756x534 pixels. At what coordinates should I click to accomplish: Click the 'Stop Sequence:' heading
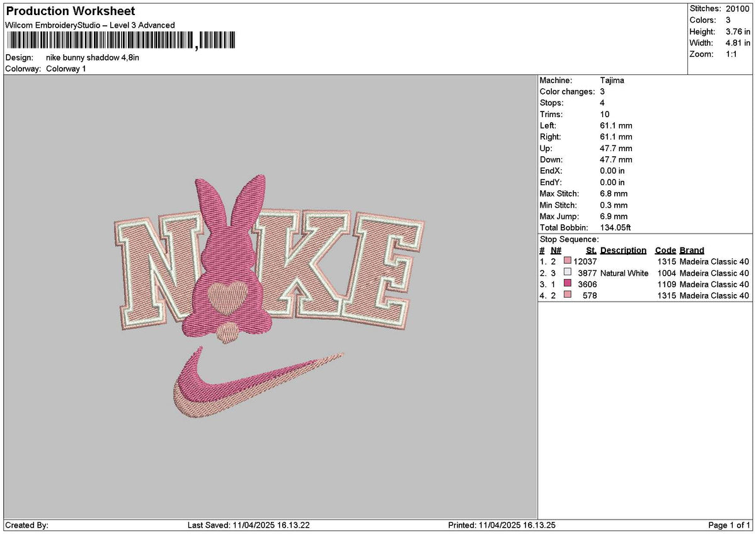570,239
